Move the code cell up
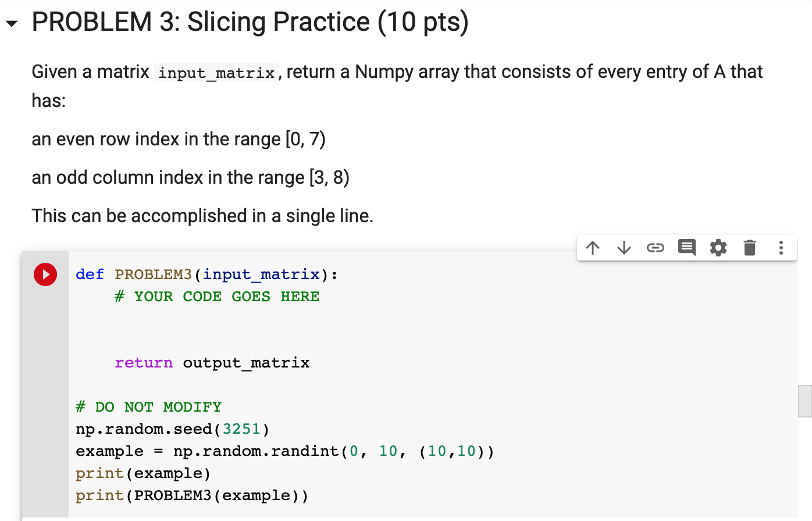 pyautogui.click(x=593, y=248)
